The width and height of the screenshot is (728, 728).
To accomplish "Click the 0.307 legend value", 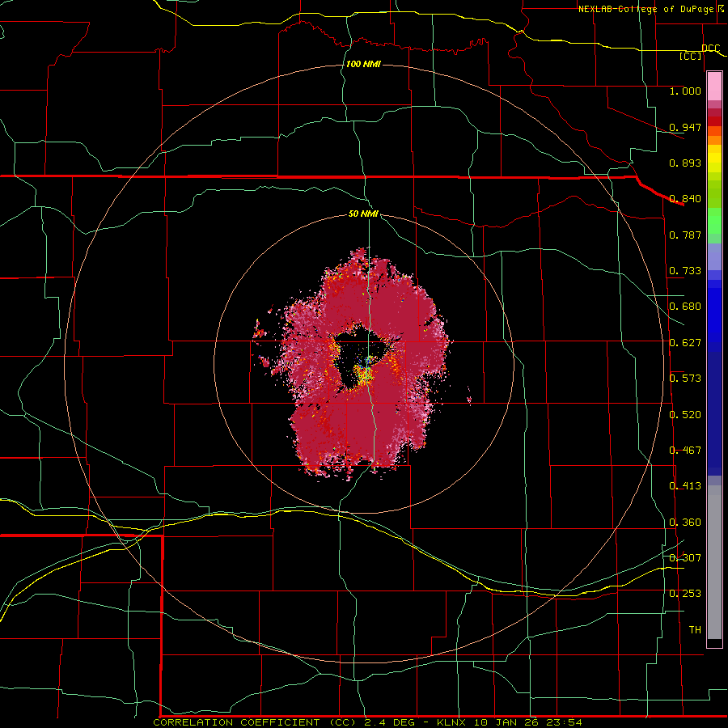I will point(685,557).
